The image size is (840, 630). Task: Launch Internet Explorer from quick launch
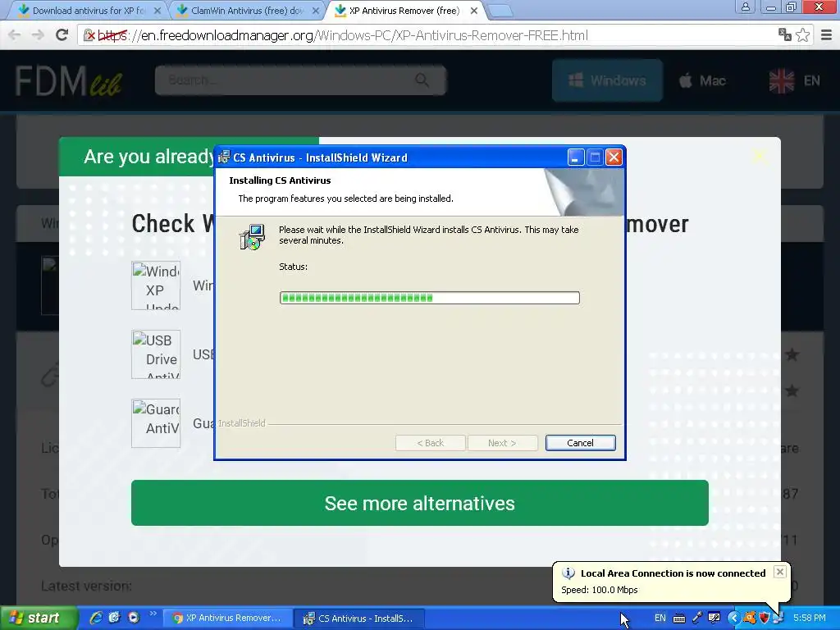(x=96, y=618)
